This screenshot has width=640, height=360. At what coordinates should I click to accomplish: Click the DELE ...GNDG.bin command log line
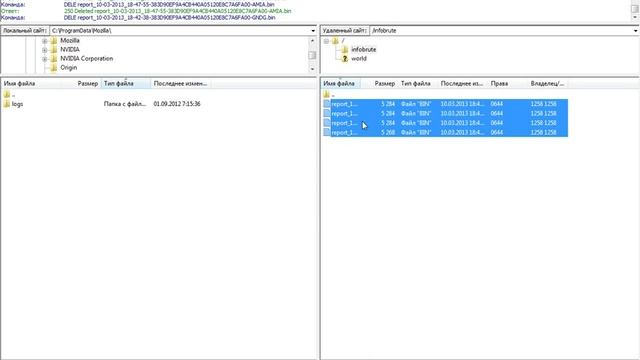(169, 18)
